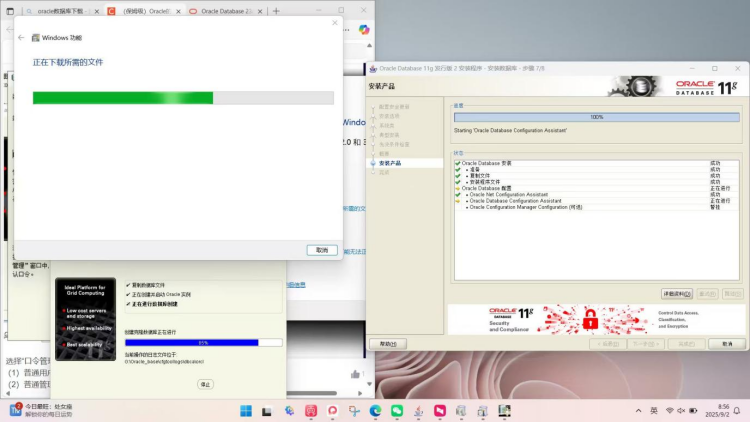Open the Java installer taskbar icon
This screenshot has width=751, height=422.
(x=418, y=411)
